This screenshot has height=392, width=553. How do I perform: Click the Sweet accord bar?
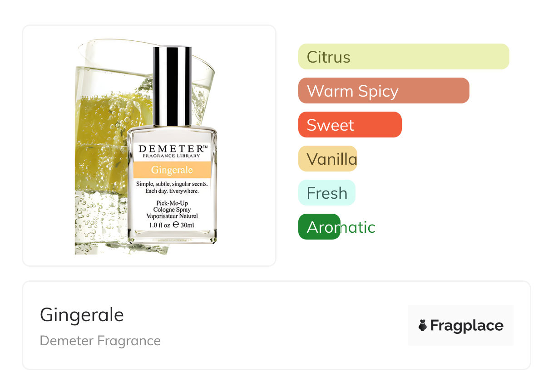pyautogui.click(x=350, y=125)
